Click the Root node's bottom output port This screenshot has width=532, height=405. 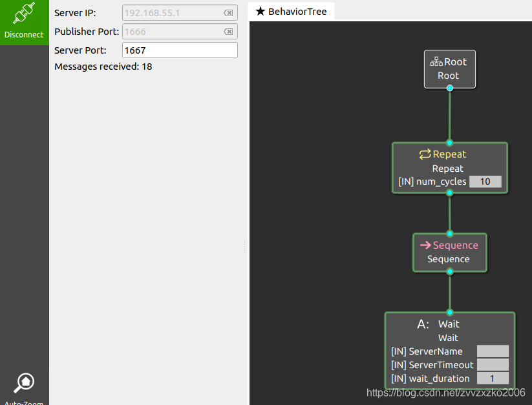449,88
